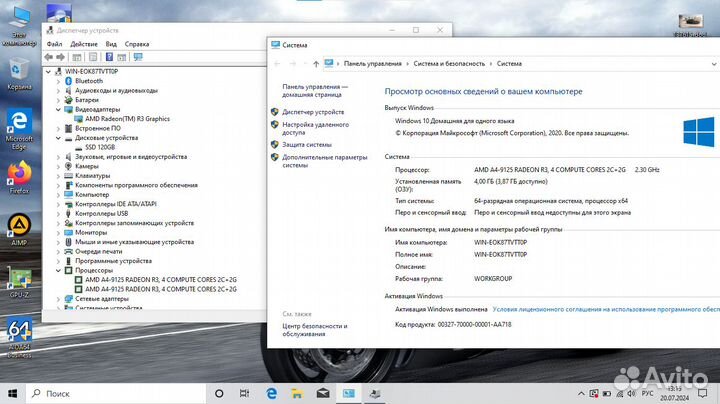Expand the Камеры node
Screen dimensions: 720x404
[x=58, y=166]
